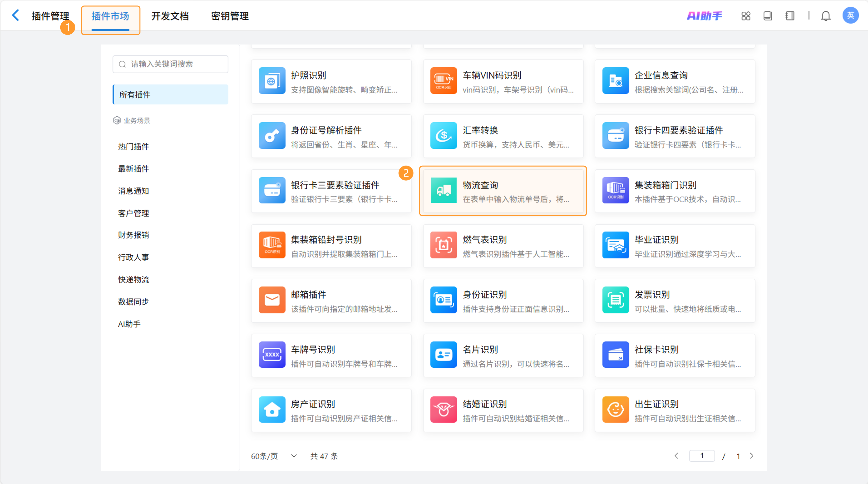Screen dimensions: 868x484
Task: Click the 邮箱插件 envelope icon
Action: pyautogui.click(x=272, y=300)
